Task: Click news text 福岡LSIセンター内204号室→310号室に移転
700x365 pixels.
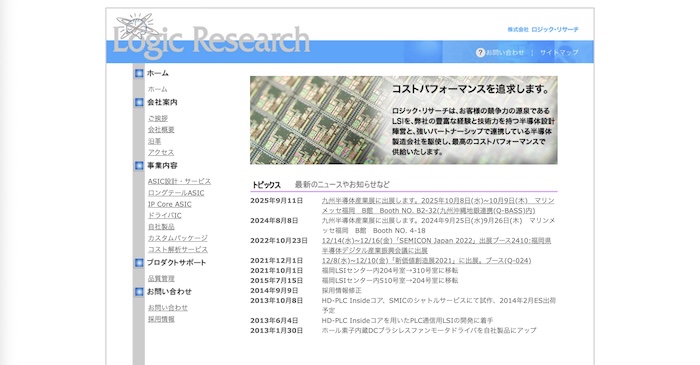Action: (390, 271)
